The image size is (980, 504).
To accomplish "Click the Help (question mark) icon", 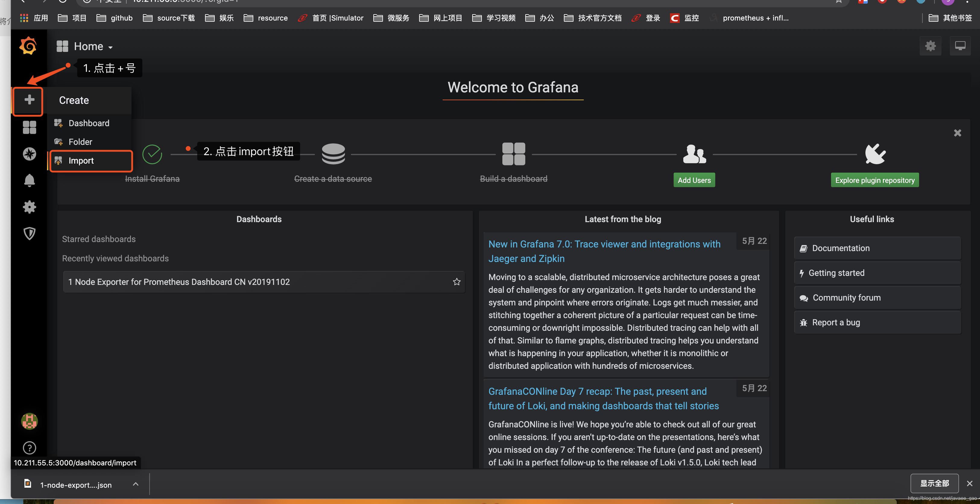I will (x=30, y=448).
